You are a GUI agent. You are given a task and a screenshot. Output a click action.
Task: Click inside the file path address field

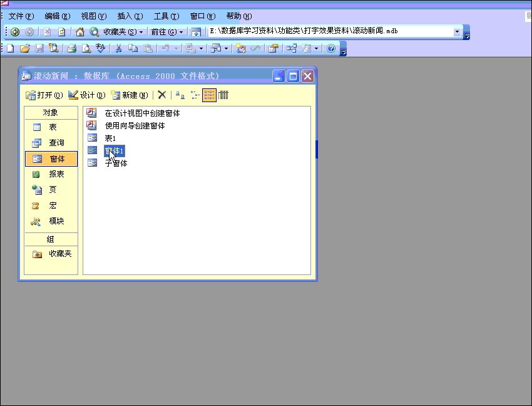click(330, 31)
